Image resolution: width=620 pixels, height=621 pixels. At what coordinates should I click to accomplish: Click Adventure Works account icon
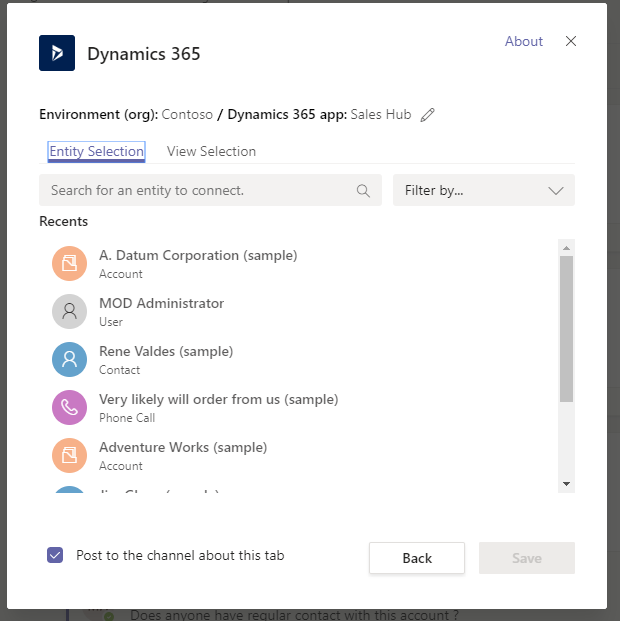coord(69,455)
